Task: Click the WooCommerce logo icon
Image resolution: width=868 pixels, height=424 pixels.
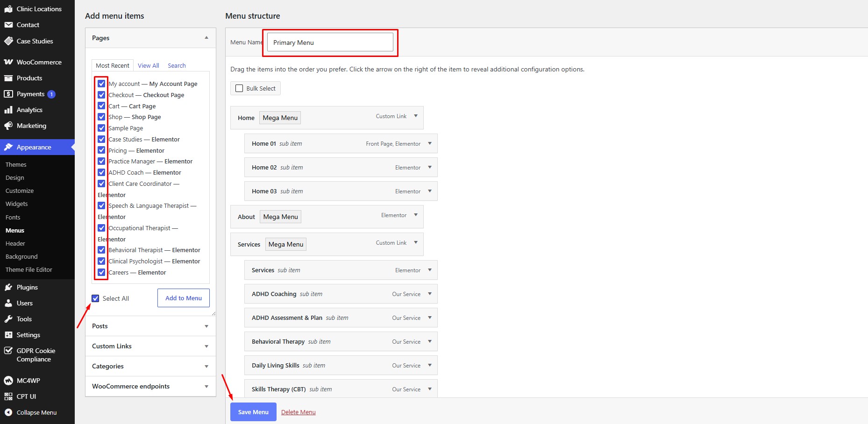Action: [8, 62]
